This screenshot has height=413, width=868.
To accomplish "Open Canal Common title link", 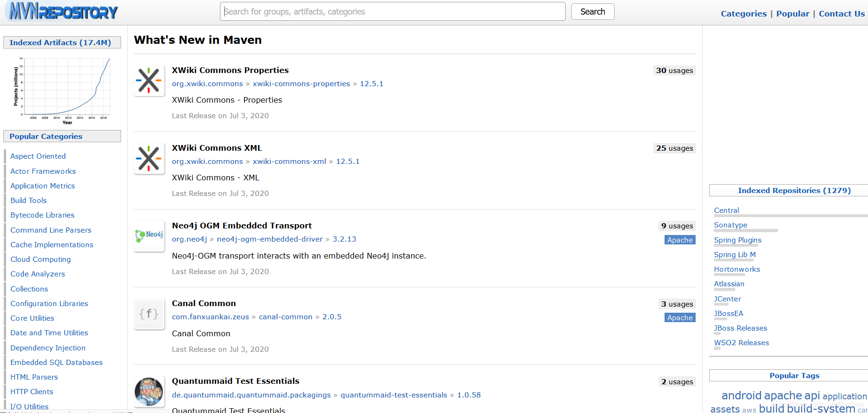I will 204,303.
